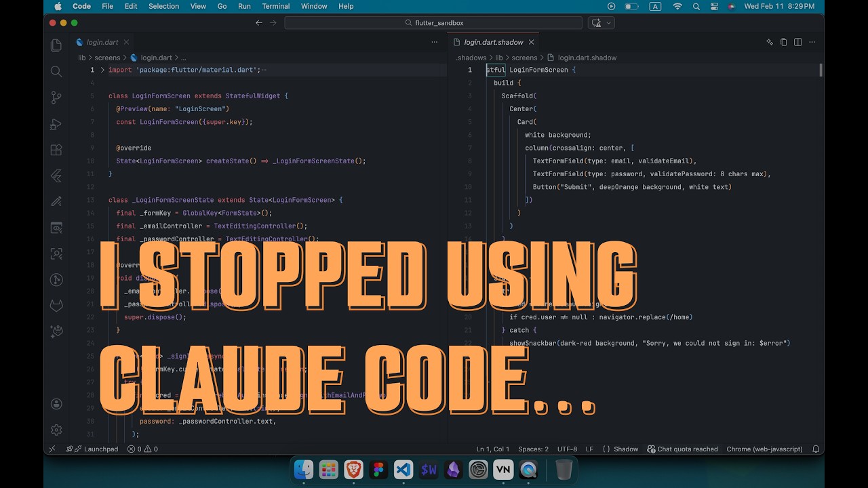The height and width of the screenshot is (488, 868).
Task: Open the Trash in the Dock
Action: [564, 470]
